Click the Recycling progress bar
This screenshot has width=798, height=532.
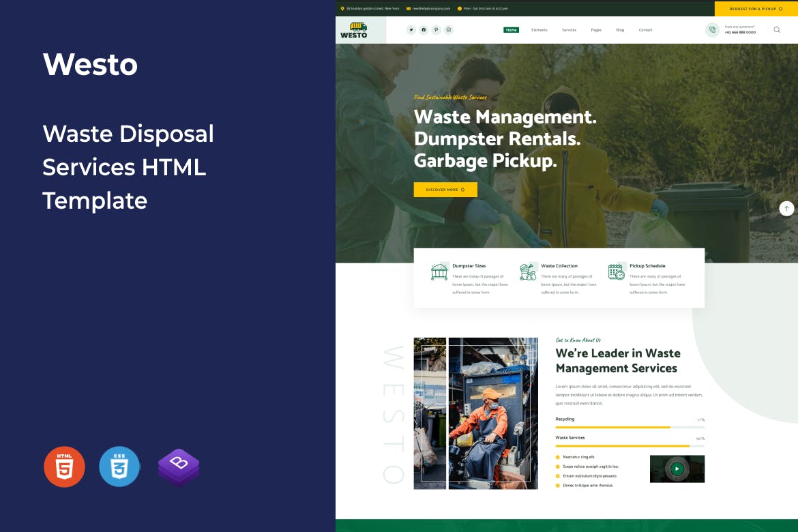coord(630,427)
